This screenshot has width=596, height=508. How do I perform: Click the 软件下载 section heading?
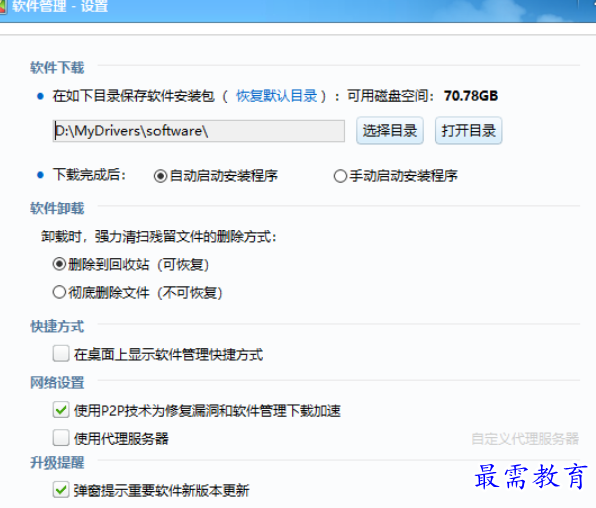(57, 68)
